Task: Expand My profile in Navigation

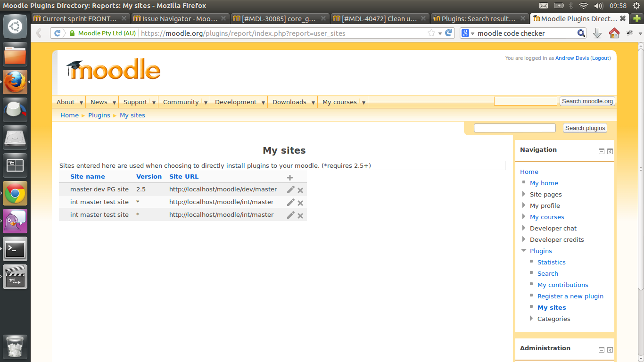Action: pyautogui.click(x=524, y=205)
